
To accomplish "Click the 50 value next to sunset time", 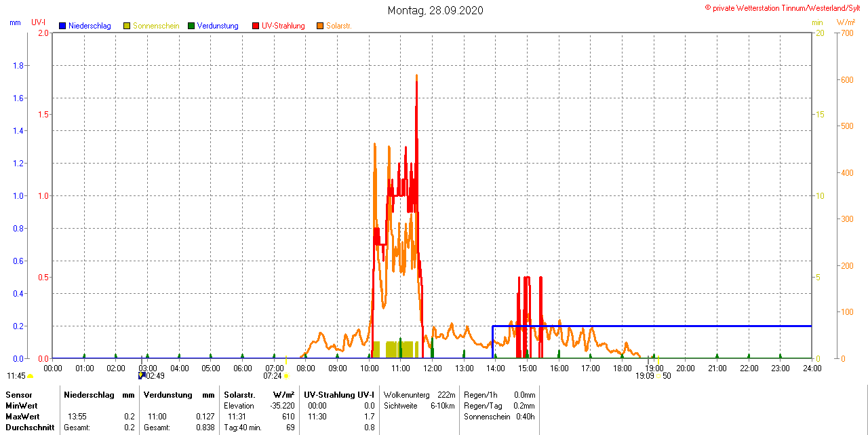I will coord(667,376).
